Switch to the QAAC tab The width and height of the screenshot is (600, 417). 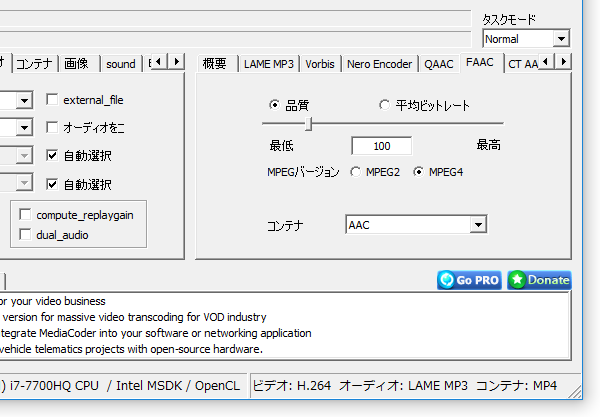[x=439, y=64]
